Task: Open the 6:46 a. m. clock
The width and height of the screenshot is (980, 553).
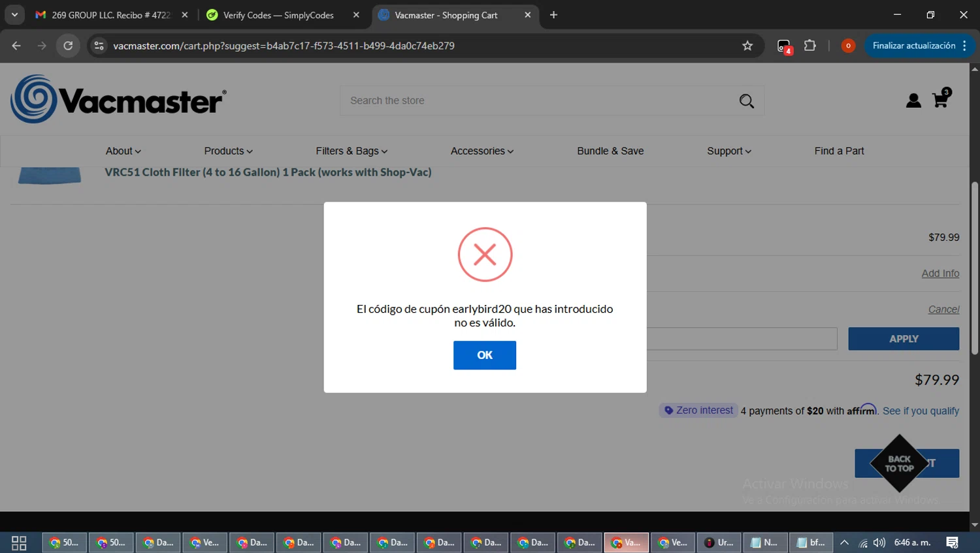Action: coord(912,543)
